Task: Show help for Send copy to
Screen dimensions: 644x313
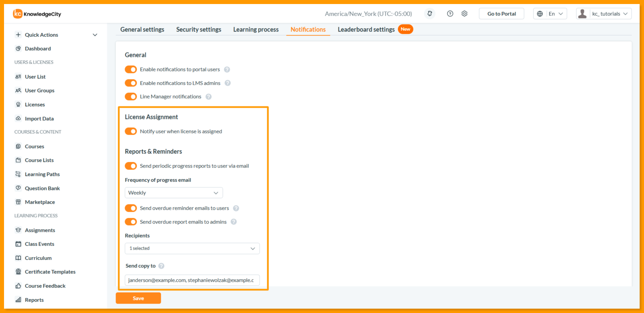Action: point(162,266)
